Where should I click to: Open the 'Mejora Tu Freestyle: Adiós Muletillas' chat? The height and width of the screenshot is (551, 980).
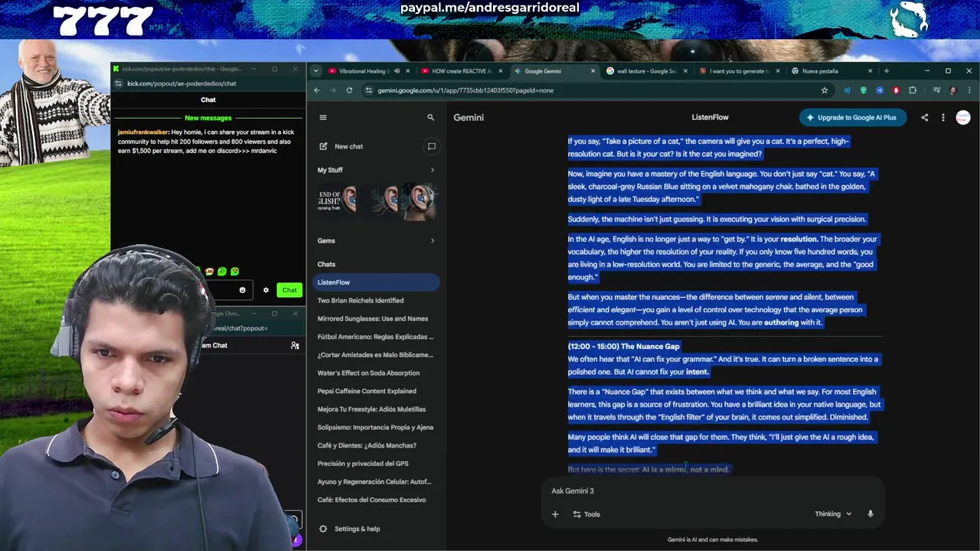375,409
